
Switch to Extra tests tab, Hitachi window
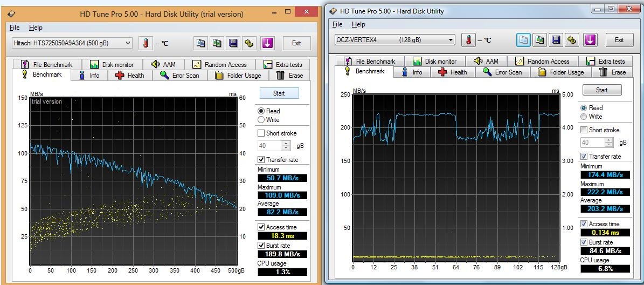(282, 65)
